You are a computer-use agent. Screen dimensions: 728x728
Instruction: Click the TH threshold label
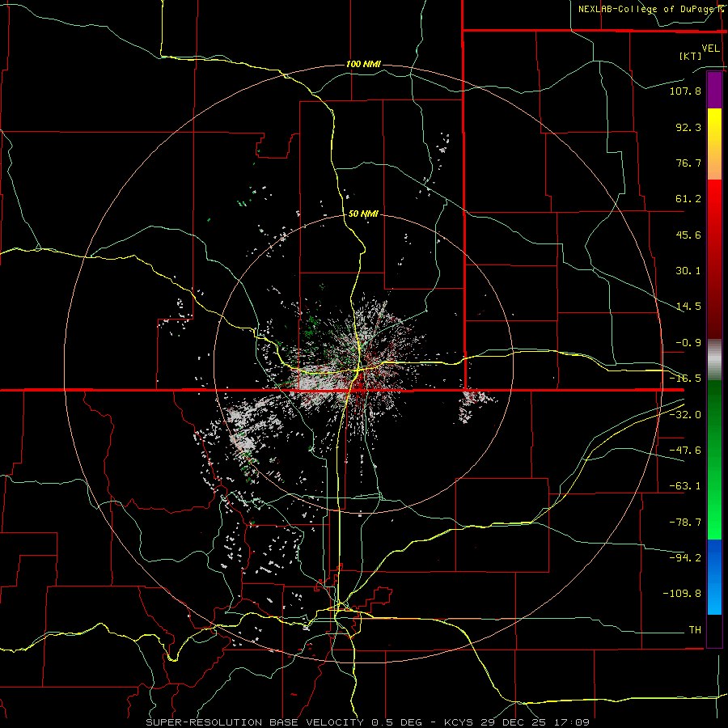point(695,630)
